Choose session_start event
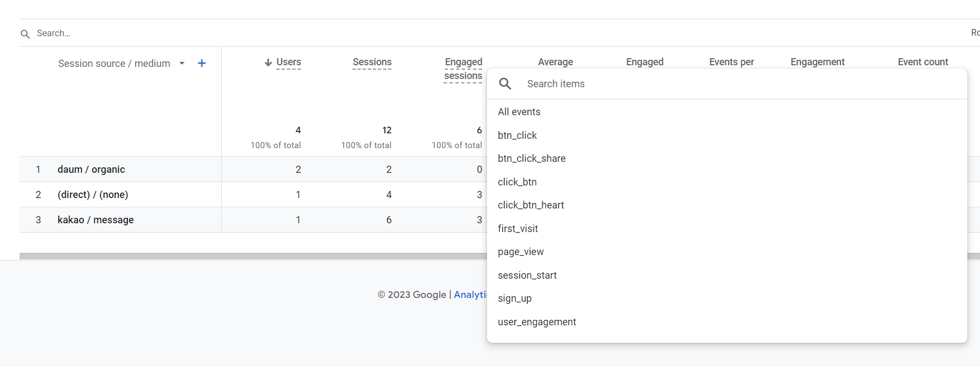The image size is (980, 367). pyautogui.click(x=527, y=275)
